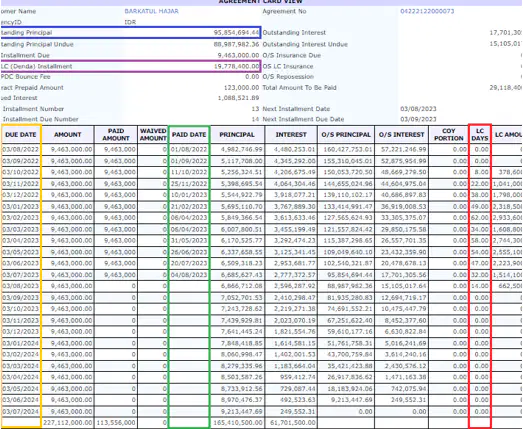The height and width of the screenshot is (429, 523).
Task: Select the WAIVED AMOUNT column header
Action: [x=153, y=134]
